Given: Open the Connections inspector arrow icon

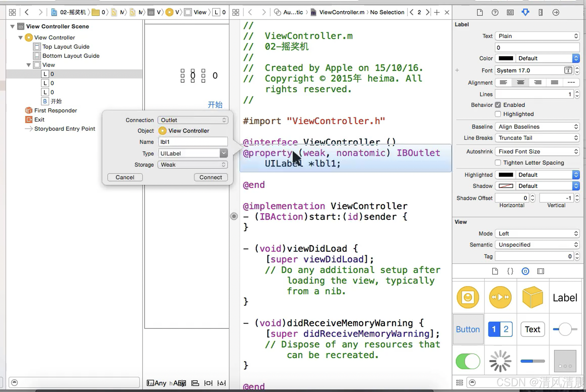Looking at the screenshot, I should pyautogui.click(x=556, y=12).
